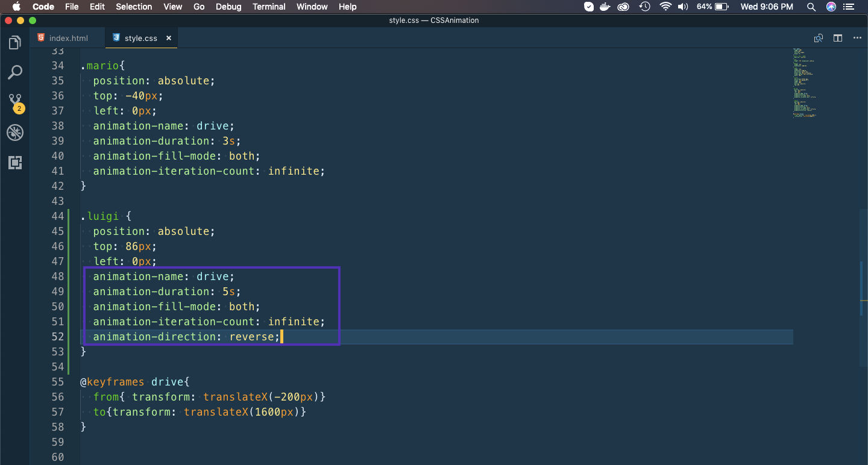Click line number 44 in gutter
Screen dimensions: 868x465
[x=58, y=216]
